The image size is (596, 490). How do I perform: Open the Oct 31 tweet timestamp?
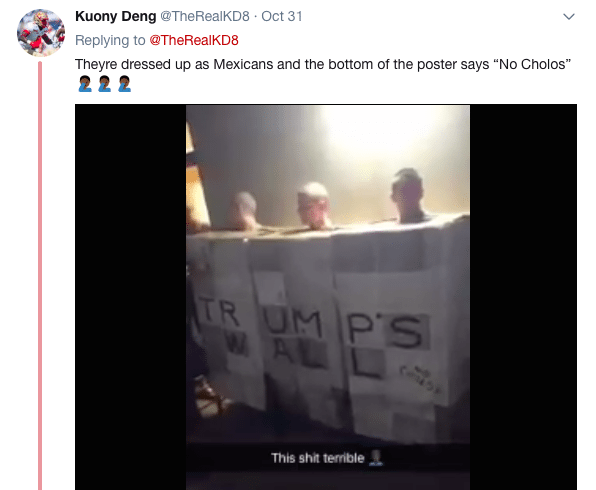[282, 16]
